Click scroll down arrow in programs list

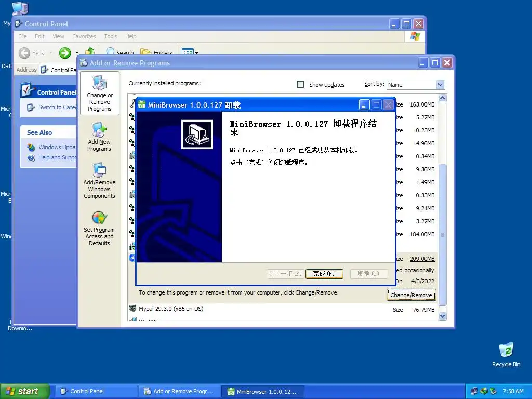point(442,316)
